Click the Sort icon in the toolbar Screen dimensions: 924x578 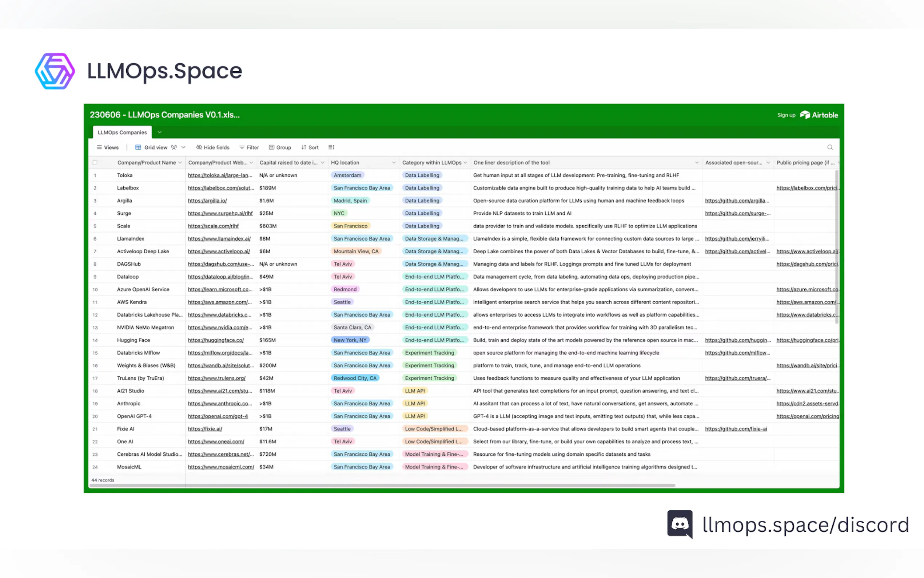point(304,147)
